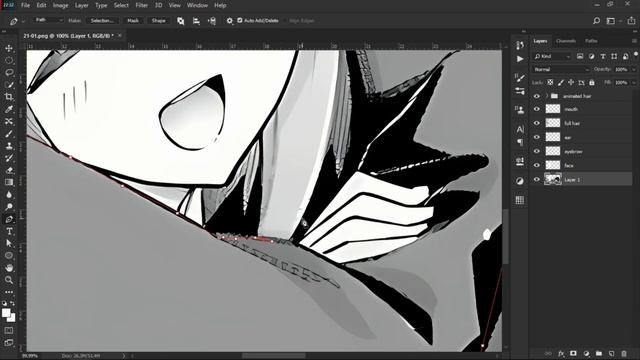
Task: Open the Path mode dropdown
Action: coord(49,20)
